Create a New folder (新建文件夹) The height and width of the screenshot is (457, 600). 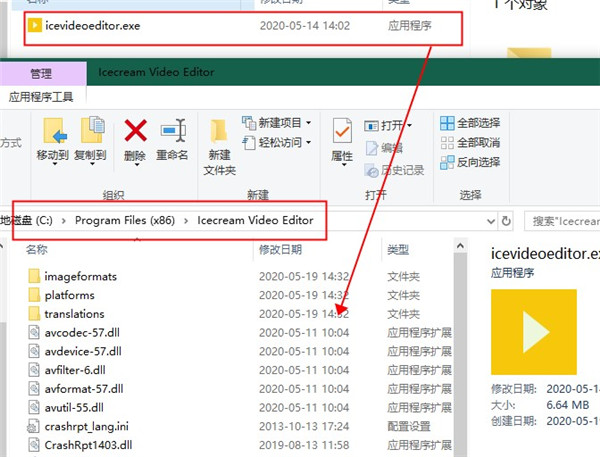click(219, 147)
